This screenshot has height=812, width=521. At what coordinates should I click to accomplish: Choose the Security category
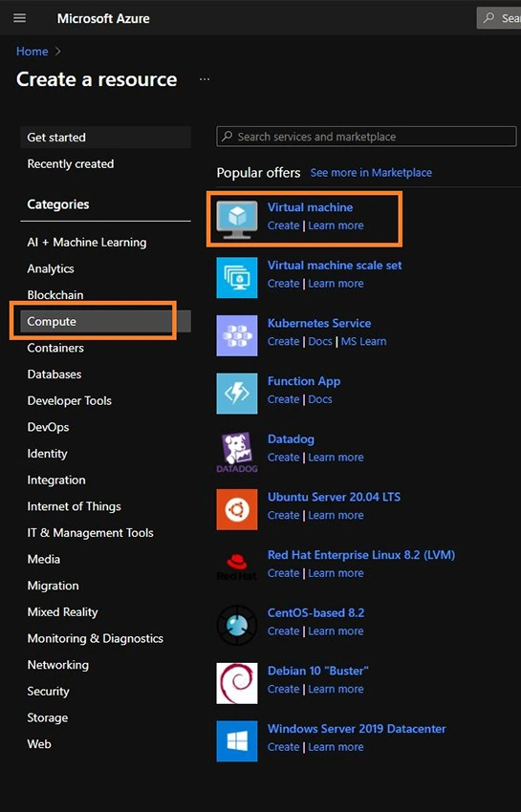[x=48, y=692]
